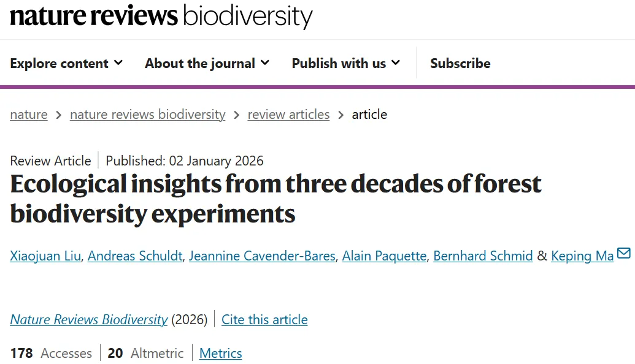Open nature reviews biodiversity breadcrumb
635x364 pixels.
[x=147, y=115]
